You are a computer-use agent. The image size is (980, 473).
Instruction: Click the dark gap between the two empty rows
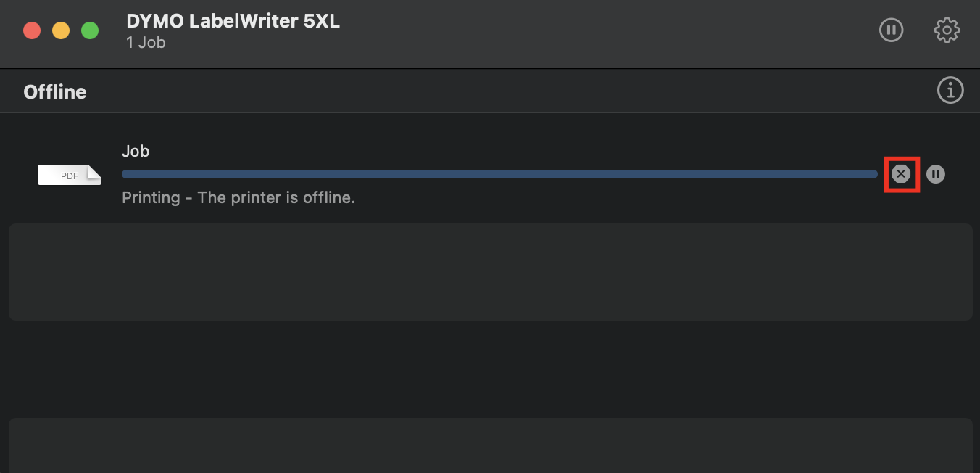(490, 369)
